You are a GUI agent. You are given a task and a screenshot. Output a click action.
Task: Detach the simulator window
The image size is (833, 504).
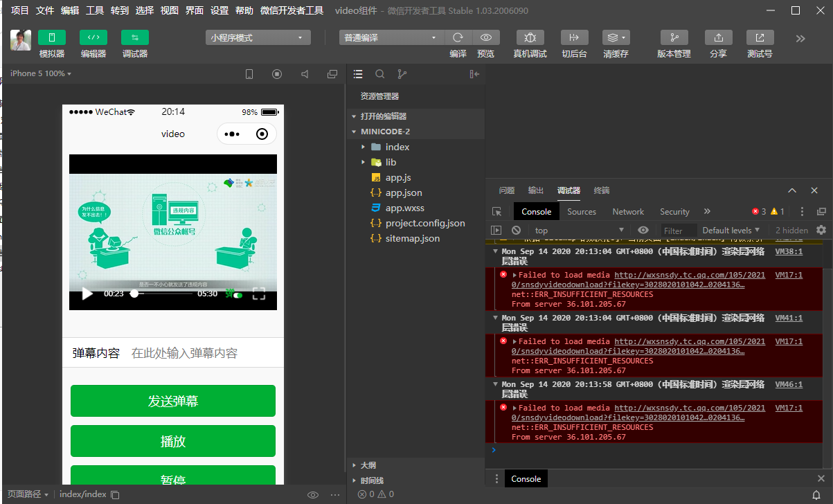point(332,74)
